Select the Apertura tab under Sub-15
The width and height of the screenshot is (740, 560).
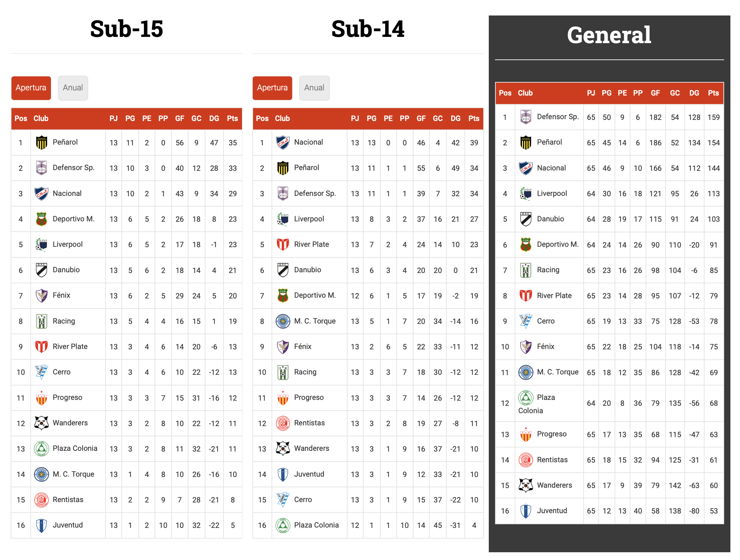click(x=31, y=88)
